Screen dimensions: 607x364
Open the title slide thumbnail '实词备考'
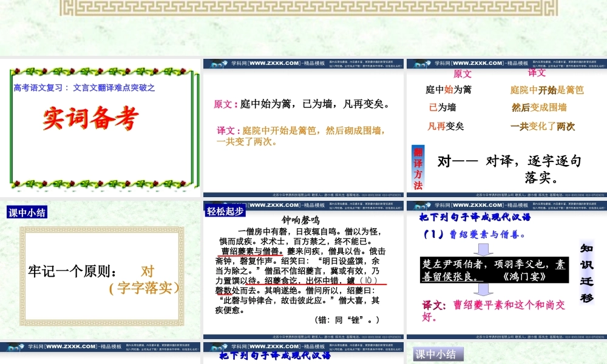click(x=100, y=127)
